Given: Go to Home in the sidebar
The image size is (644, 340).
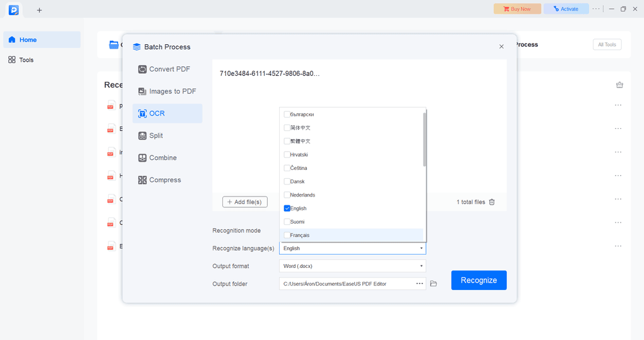Looking at the screenshot, I should (x=42, y=40).
